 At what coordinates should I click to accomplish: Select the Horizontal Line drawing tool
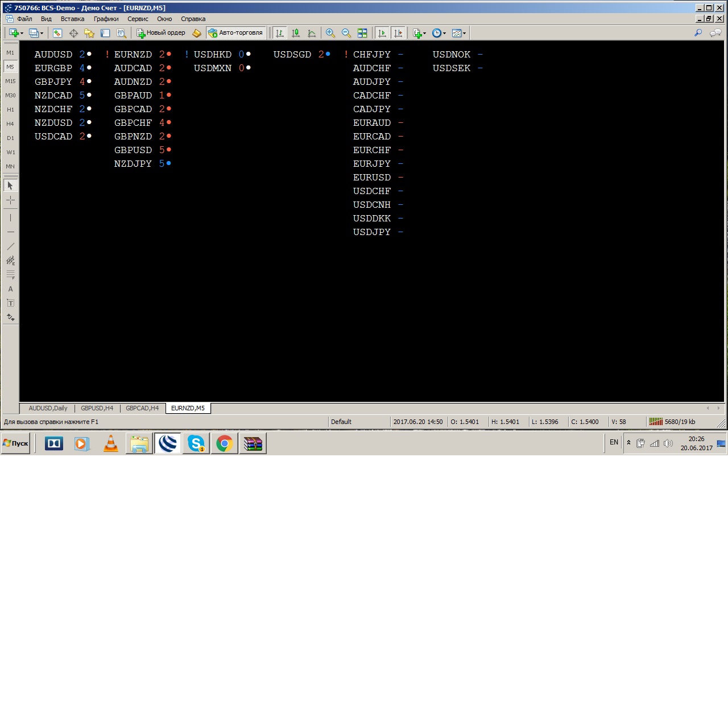tap(10, 232)
